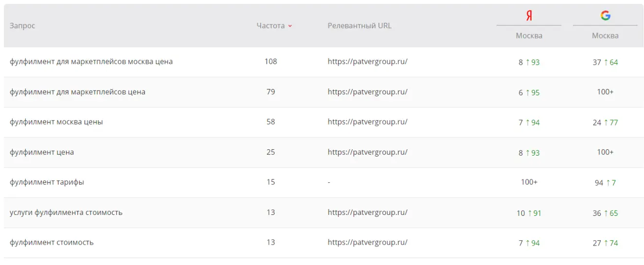Open patvergroup.ru link for фулфилмент цена

(x=367, y=152)
